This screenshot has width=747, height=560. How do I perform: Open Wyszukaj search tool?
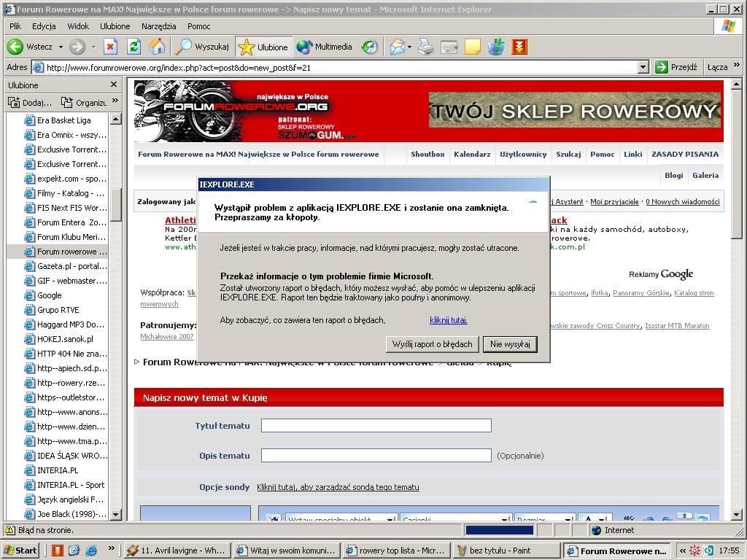tap(201, 47)
